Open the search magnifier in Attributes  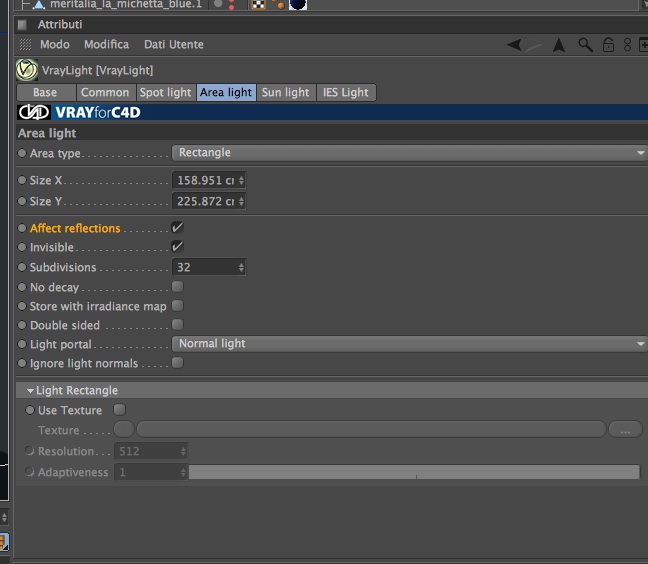(x=585, y=45)
